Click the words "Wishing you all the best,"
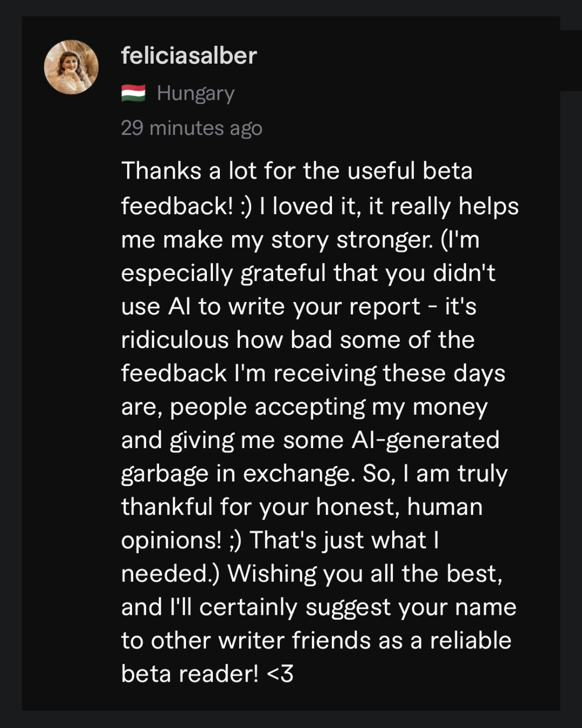 pyautogui.click(x=365, y=574)
